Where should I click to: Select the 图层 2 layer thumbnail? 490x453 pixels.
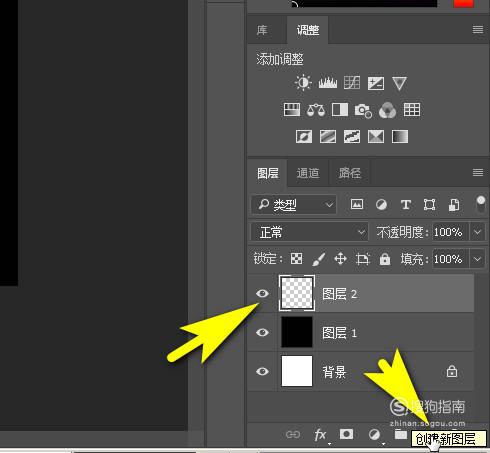click(297, 294)
